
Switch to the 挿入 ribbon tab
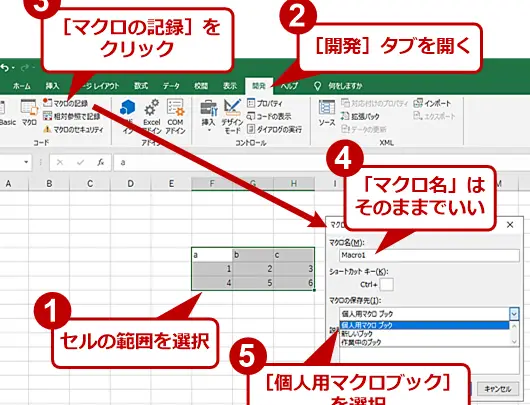52,86
